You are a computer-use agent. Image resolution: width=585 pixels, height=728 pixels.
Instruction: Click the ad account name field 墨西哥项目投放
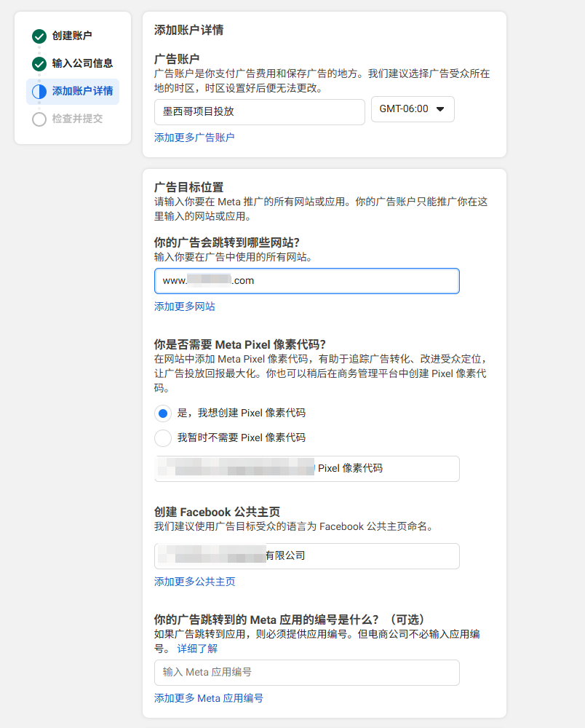pos(259,112)
